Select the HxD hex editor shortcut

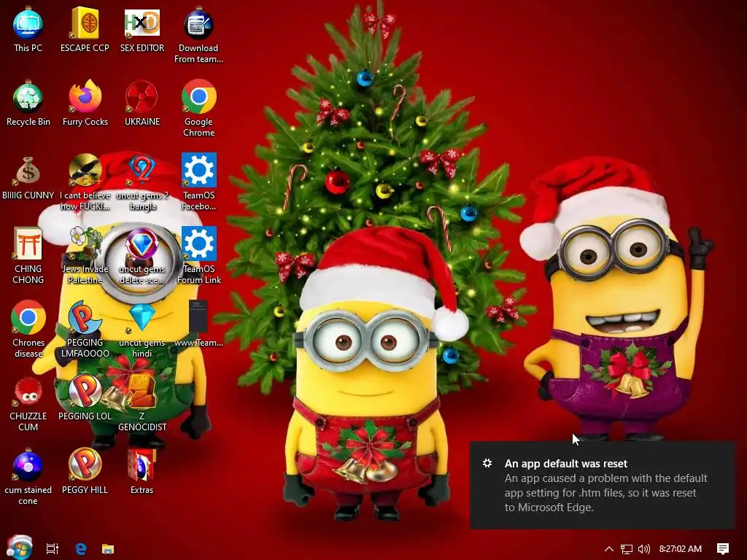(x=142, y=29)
